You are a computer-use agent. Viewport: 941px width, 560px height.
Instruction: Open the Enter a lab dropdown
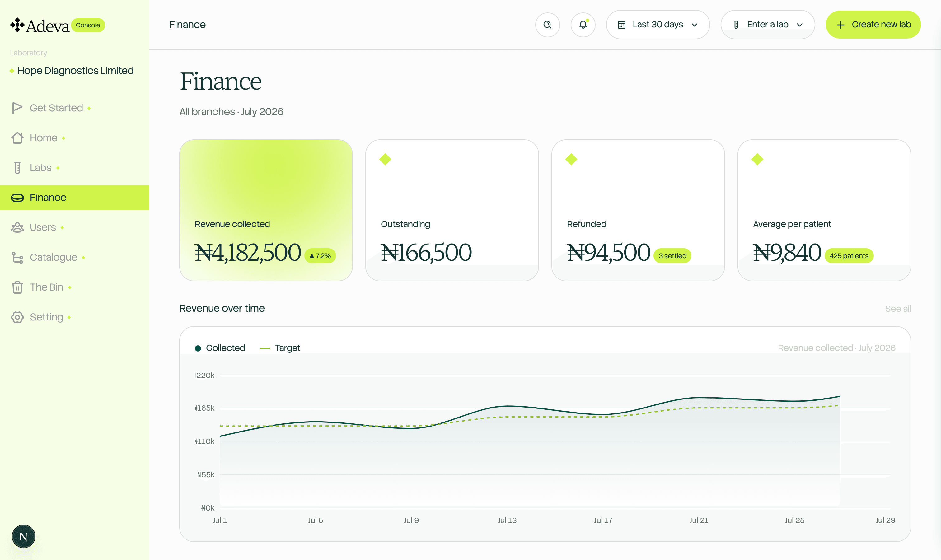767,25
